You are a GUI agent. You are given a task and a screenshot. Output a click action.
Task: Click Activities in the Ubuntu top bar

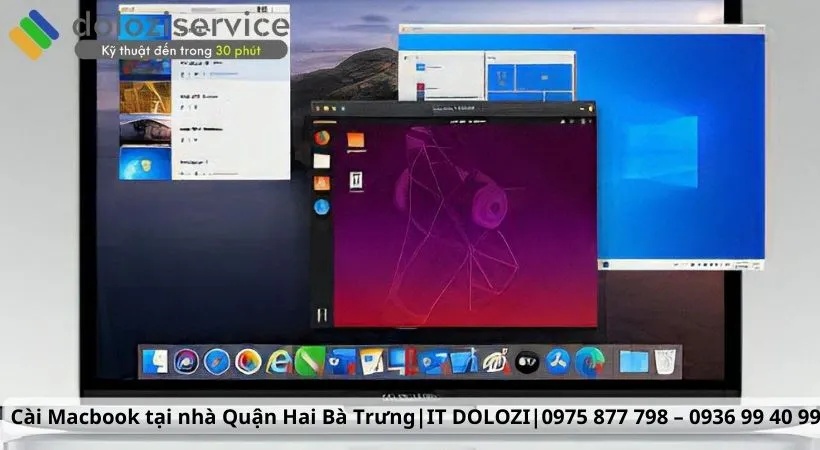(323, 121)
